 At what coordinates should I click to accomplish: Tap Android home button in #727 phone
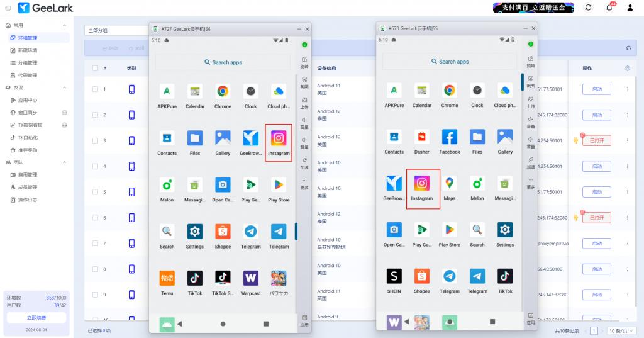tap(223, 324)
